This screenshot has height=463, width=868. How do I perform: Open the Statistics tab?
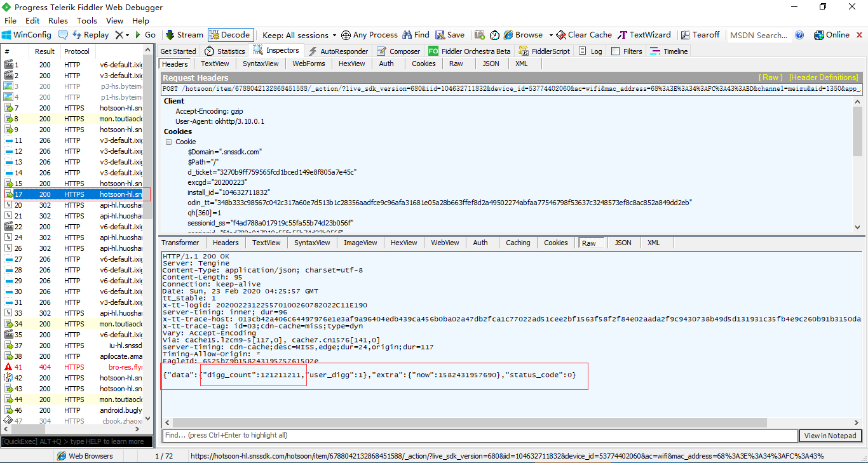(x=225, y=51)
